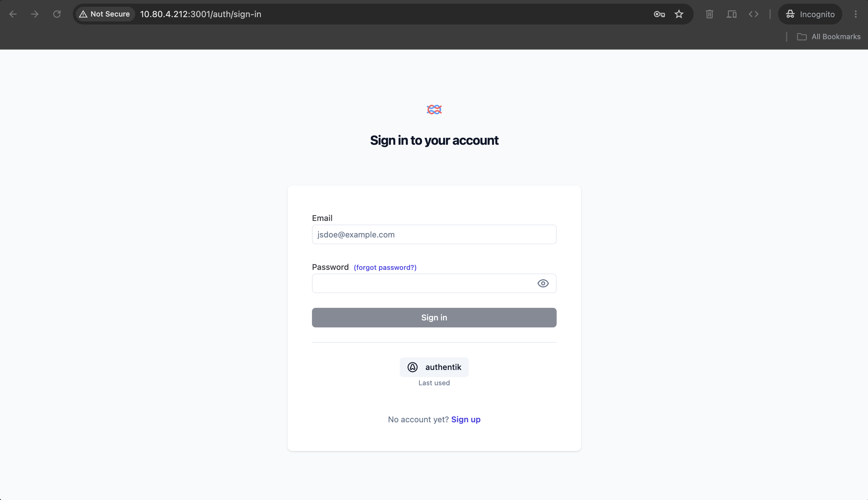The width and height of the screenshot is (868, 500).
Task: Click the forgot password link
Action: (x=385, y=267)
